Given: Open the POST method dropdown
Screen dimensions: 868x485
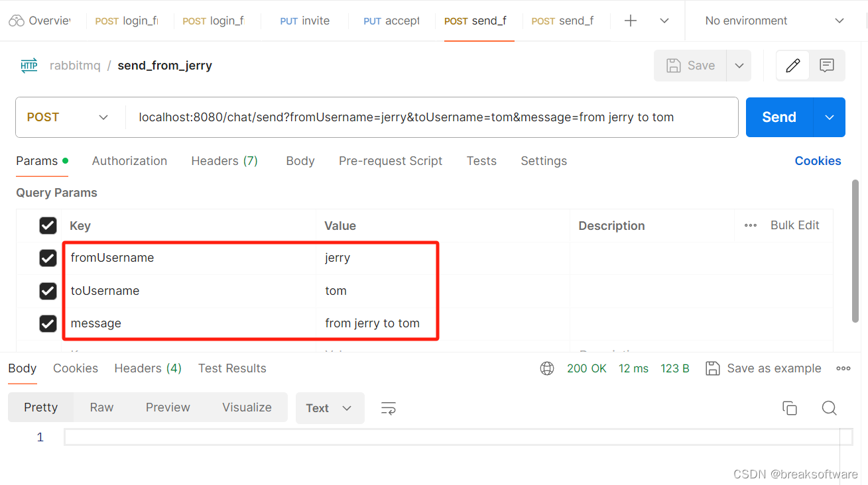Looking at the screenshot, I should click(x=68, y=117).
